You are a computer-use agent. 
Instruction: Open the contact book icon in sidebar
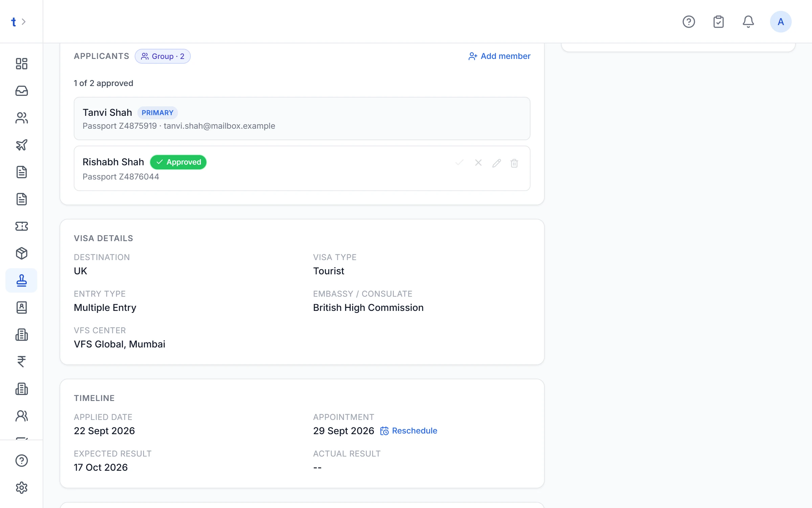pos(22,308)
